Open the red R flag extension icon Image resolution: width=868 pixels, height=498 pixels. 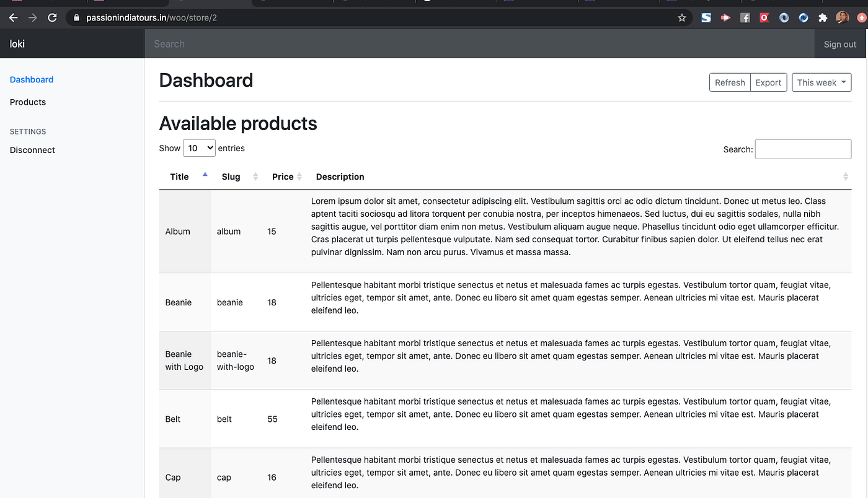(764, 18)
